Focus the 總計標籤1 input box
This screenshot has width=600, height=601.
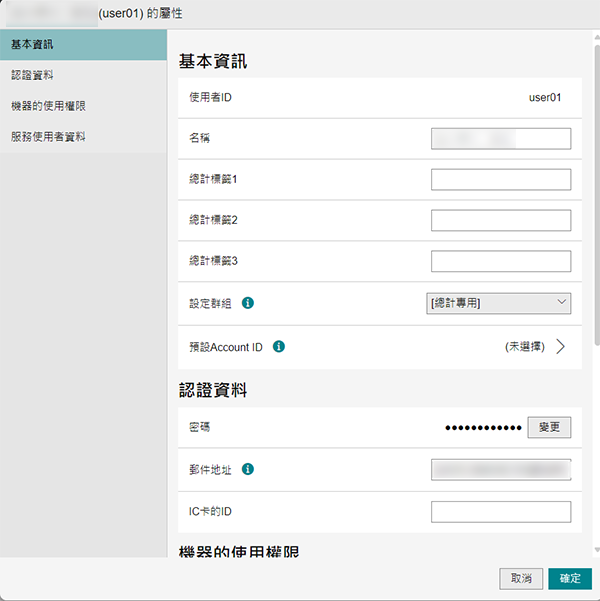(x=500, y=179)
